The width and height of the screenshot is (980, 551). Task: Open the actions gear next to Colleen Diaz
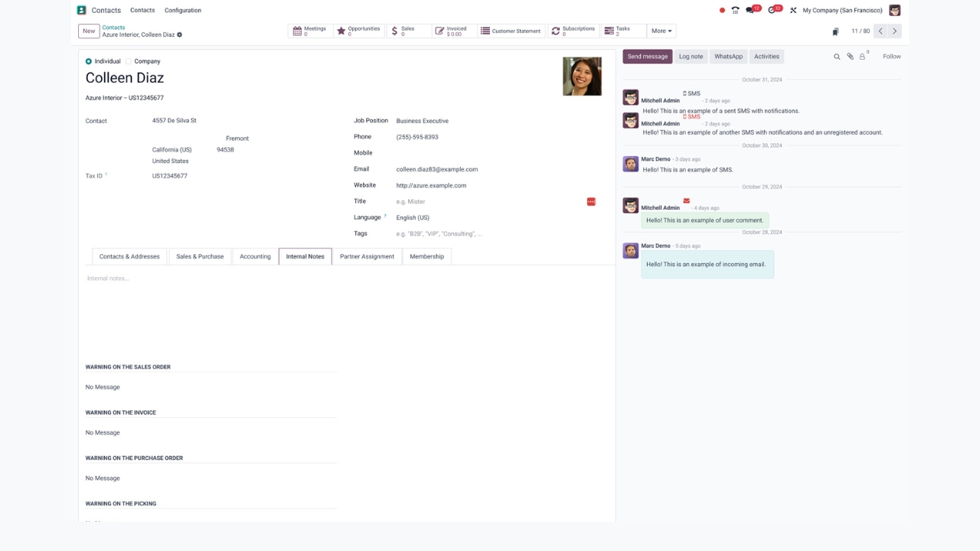[x=179, y=35]
